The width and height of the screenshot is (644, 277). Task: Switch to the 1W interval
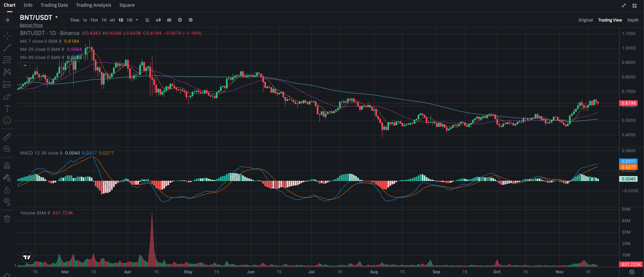[x=129, y=20]
